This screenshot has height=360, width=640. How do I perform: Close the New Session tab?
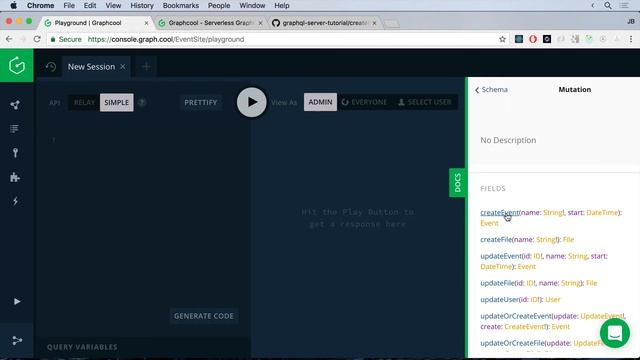pos(123,67)
